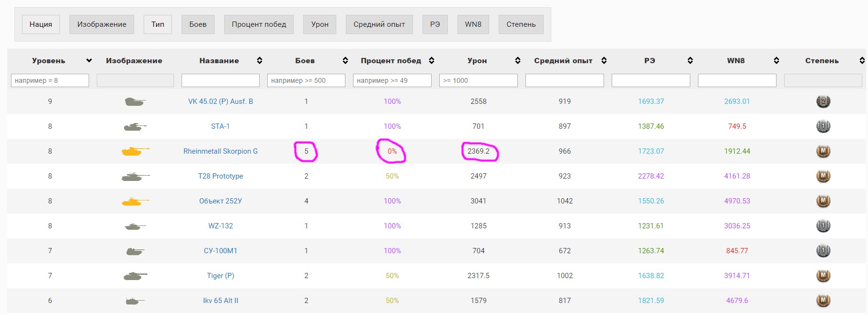Toggle the Степень column button

click(x=521, y=24)
